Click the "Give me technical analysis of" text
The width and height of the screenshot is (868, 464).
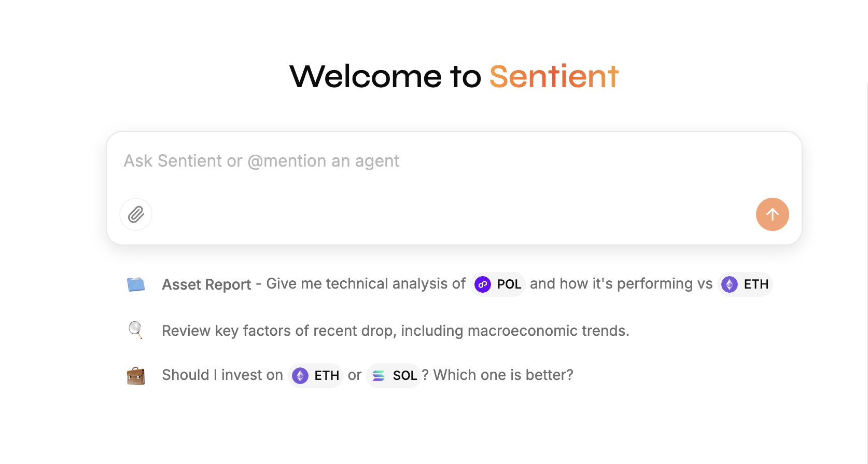[x=366, y=284]
